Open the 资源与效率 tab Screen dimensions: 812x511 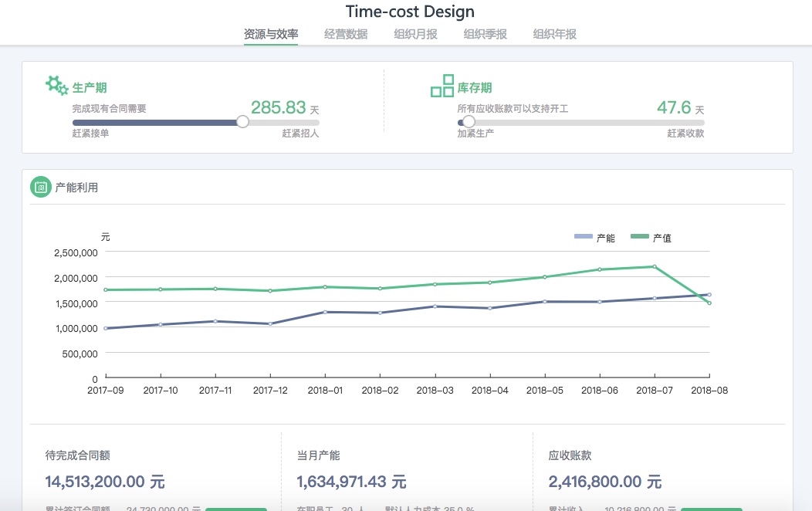point(271,34)
